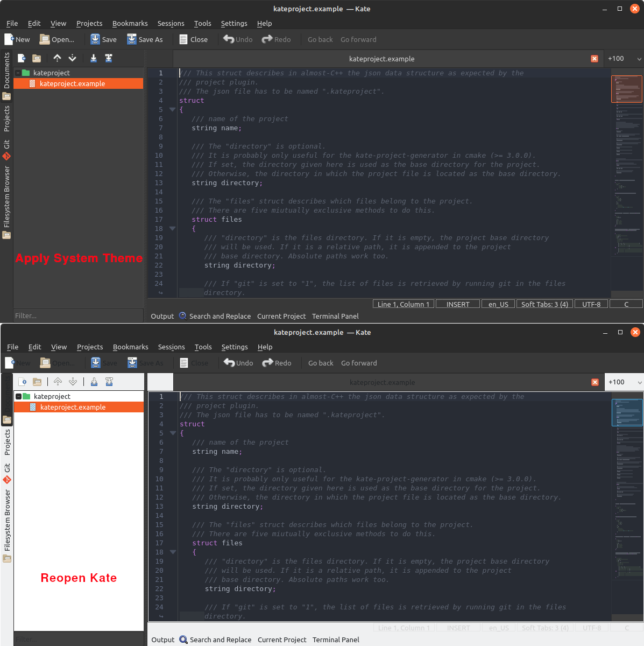Click minimap scrollbar in upper Kate editor
The width and height of the screenshot is (644, 646).
[627, 182]
